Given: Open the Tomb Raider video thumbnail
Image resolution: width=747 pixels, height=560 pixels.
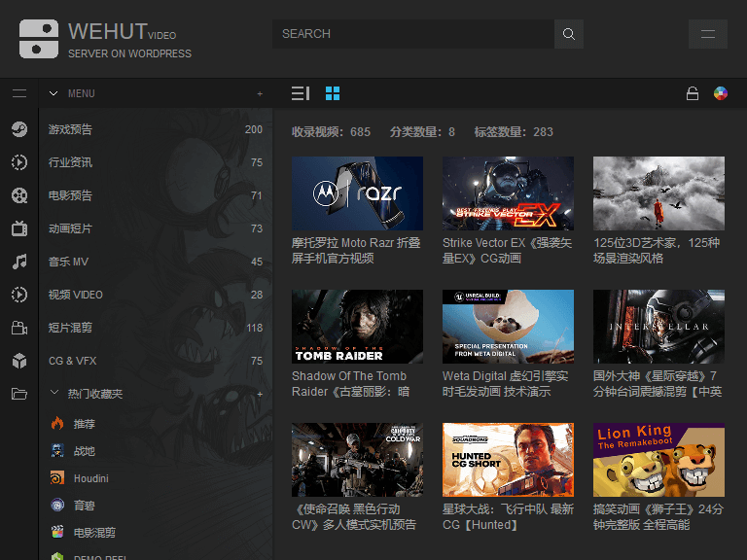Looking at the screenshot, I should [357, 327].
